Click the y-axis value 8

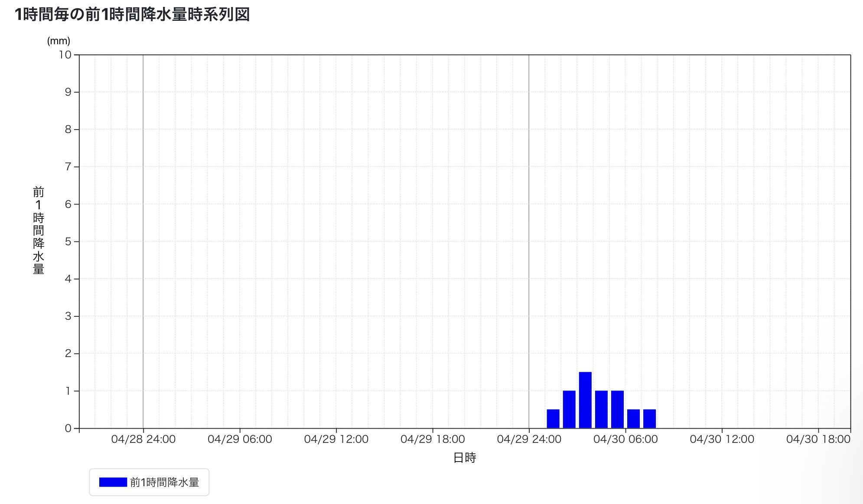point(68,129)
